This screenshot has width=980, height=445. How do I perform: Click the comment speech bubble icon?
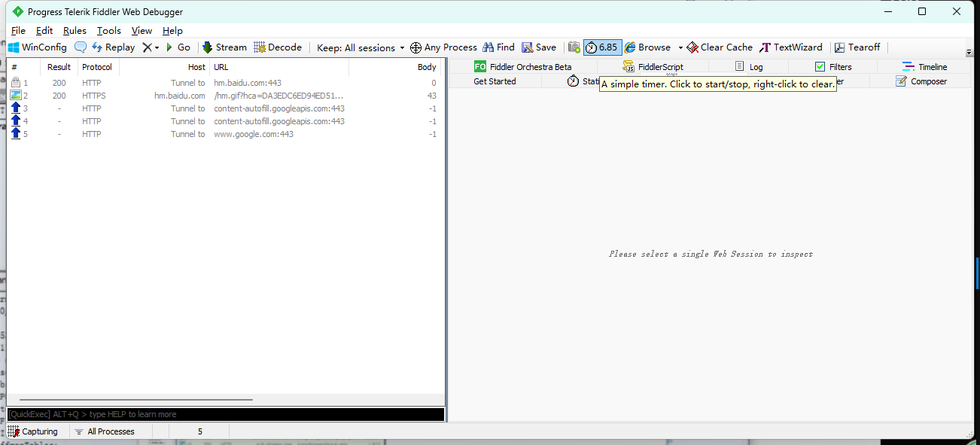coord(81,47)
